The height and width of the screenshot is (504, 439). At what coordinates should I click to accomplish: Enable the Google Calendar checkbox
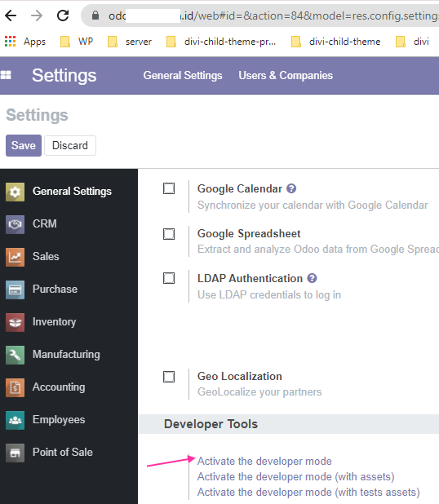tap(169, 188)
